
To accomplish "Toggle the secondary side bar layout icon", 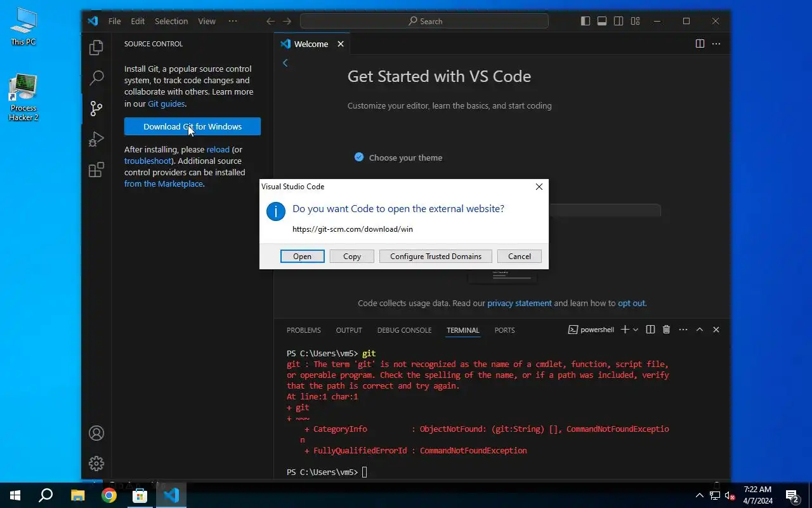I will (x=619, y=21).
